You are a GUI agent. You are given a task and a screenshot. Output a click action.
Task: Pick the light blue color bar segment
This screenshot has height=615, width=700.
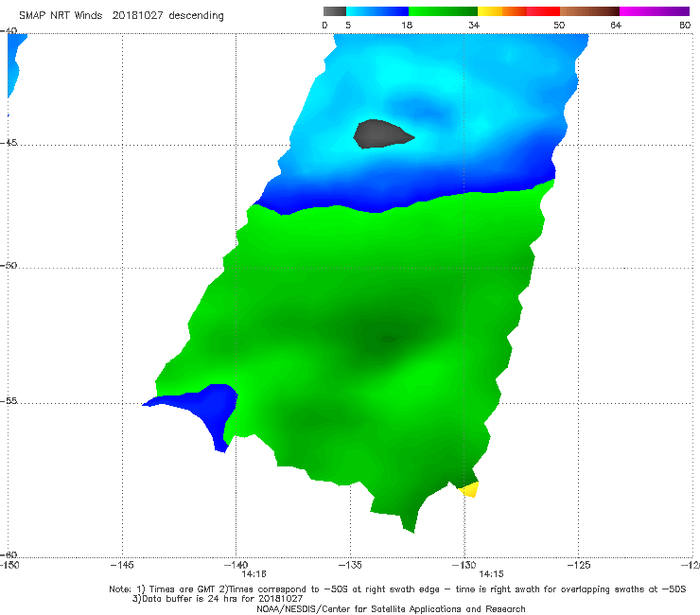tap(377, 11)
